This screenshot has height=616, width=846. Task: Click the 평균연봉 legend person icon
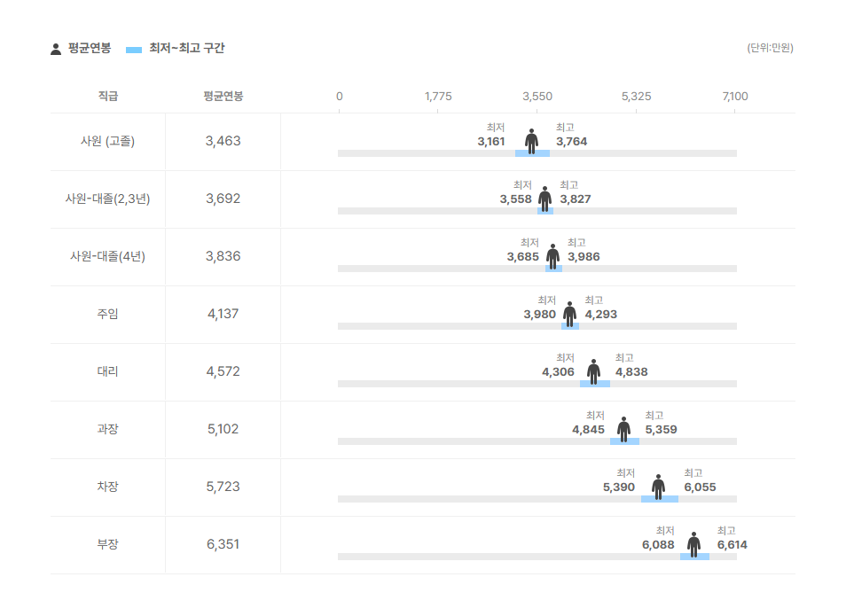(56, 49)
